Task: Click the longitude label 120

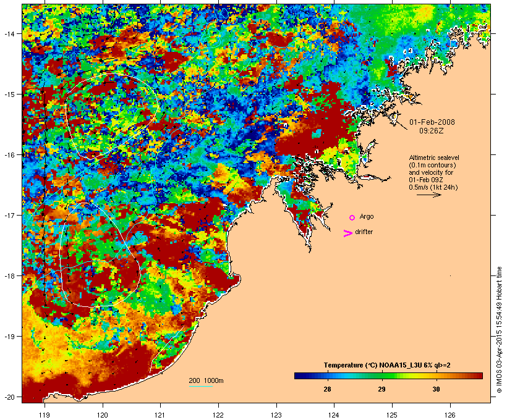Action: pos(103,415)
